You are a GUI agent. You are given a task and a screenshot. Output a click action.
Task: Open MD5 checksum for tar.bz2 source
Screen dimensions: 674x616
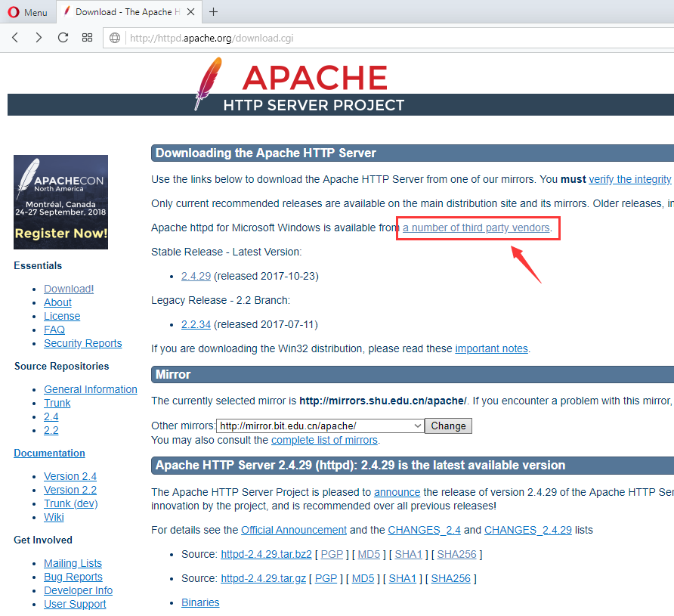[369, 555]
